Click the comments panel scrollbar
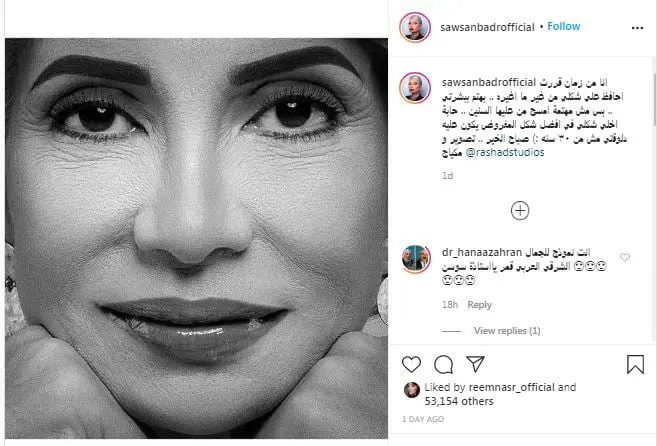 click(655, 100)
